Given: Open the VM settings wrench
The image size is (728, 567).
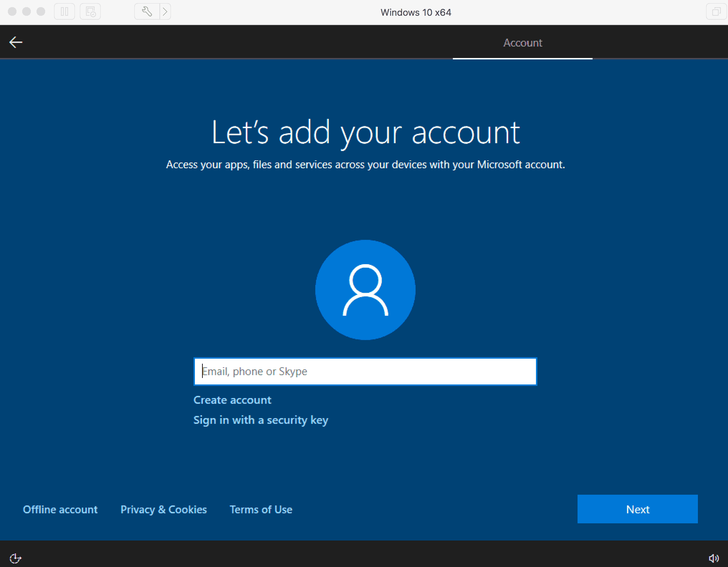Looking at the screenshot, I should (147, 12).
